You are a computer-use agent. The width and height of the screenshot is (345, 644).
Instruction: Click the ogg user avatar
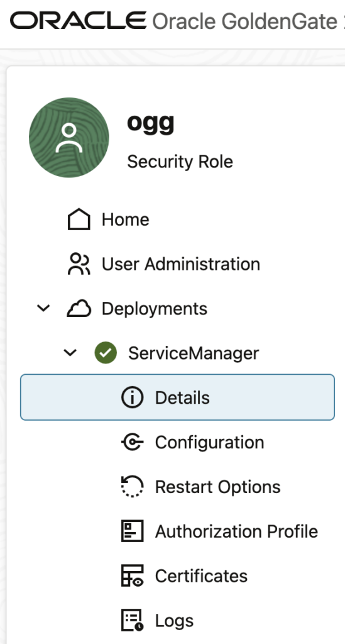[69, 138]
